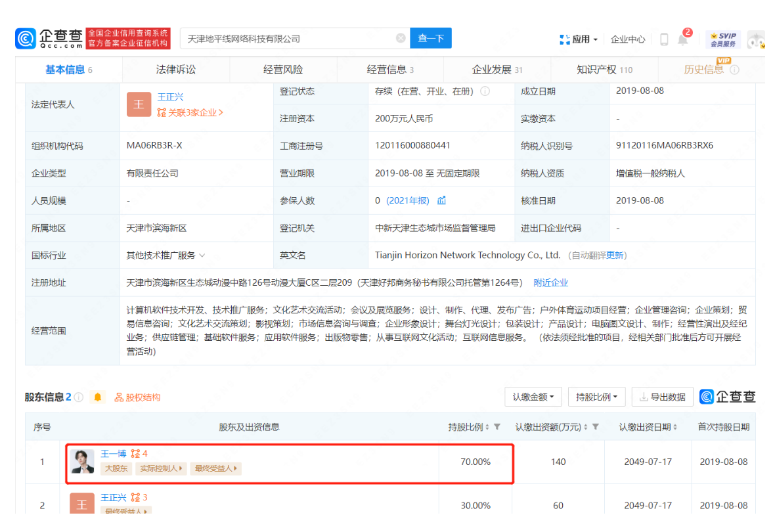The height and width of the screenshot is (532, 773).
Task: Click 王一博's shareholder photo thumbnail
Action: pyautogui.click(x=82, y=462)
